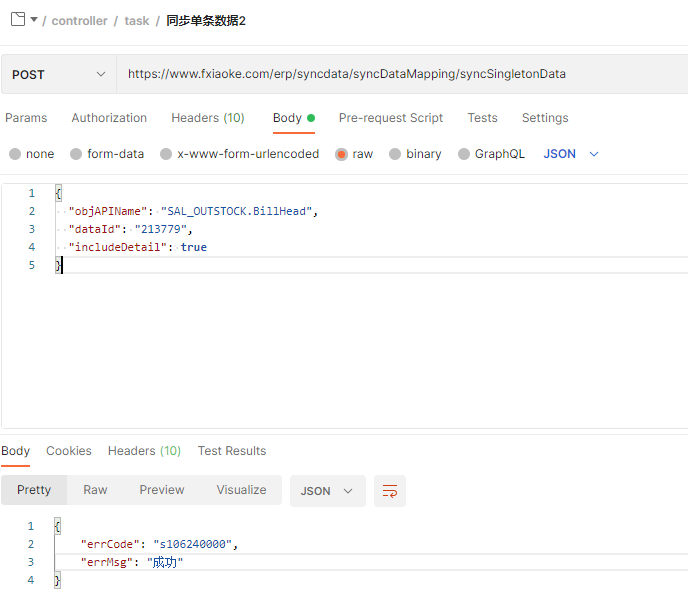Screen dimensions: 688x602
Task: Toggle the wrap lines icon in response
Action: pyautogui.click(x=390, y=491)
